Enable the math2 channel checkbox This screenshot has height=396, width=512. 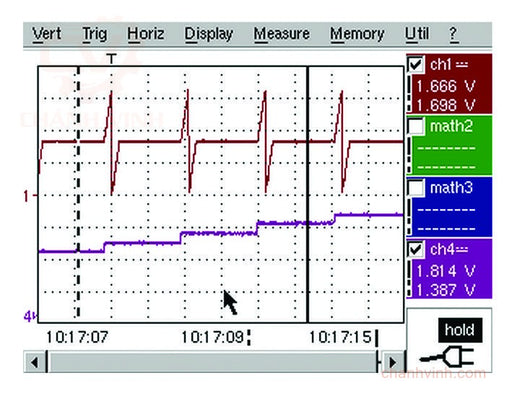click(415, 126)
